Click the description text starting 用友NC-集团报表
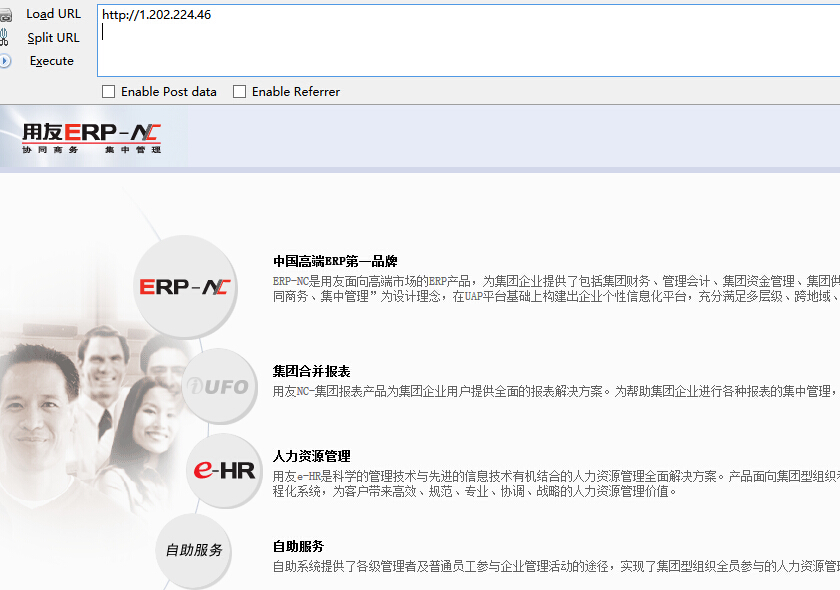 coord(556,391)
